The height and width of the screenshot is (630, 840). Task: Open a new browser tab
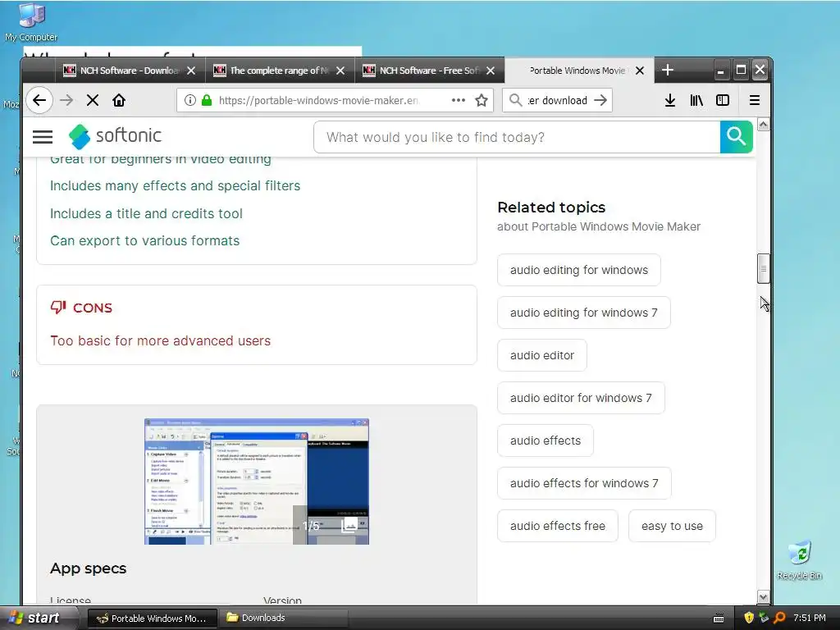(668, 71)
